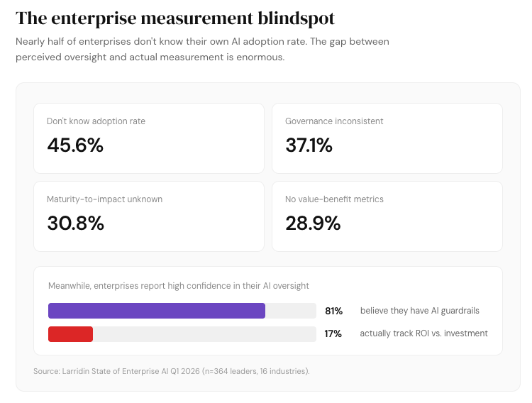Click the "Don't know adoption rate" label
Screen dimensions: 532x403
[96, 121]
